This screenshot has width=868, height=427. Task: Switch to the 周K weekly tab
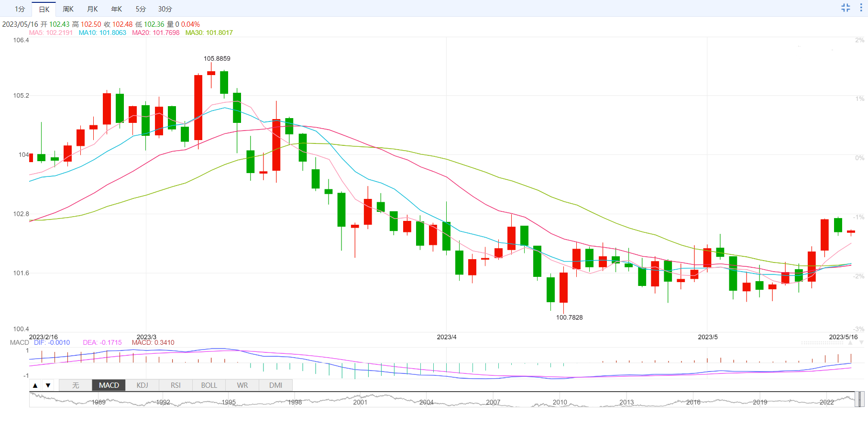pos(68,9)
